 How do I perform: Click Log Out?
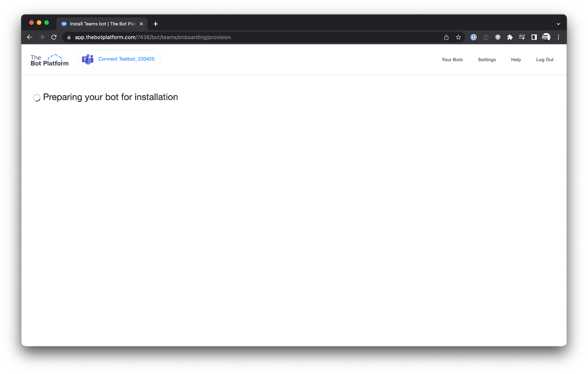click(x=545, y=60)
